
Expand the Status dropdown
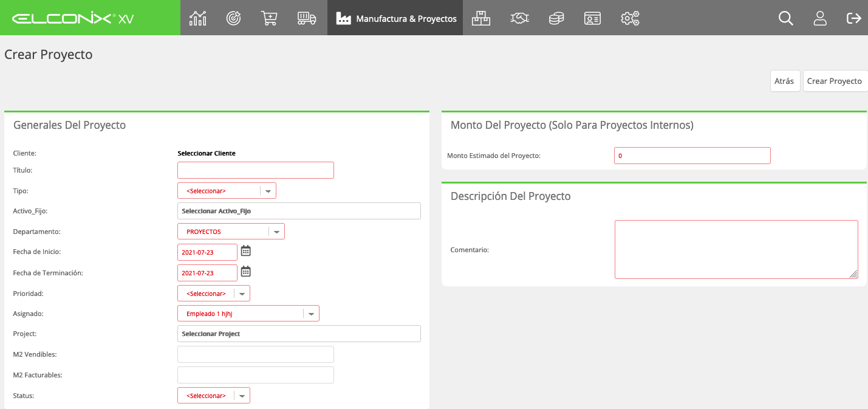214,396
